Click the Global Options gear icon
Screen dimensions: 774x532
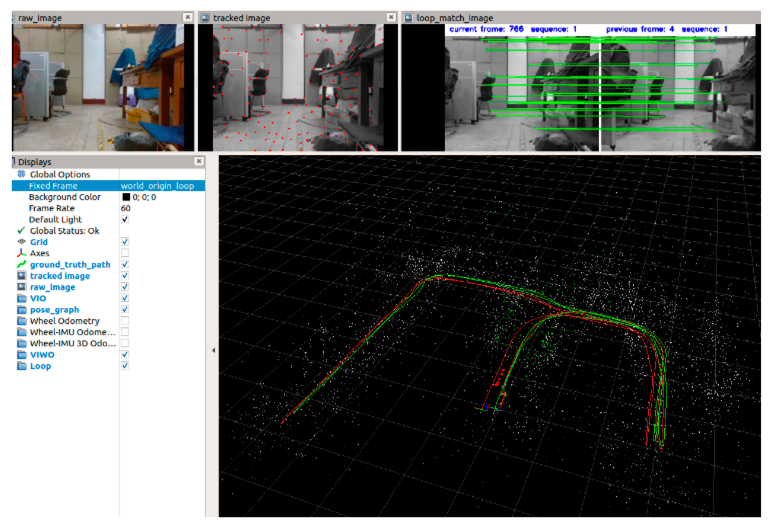coord(21,174)
